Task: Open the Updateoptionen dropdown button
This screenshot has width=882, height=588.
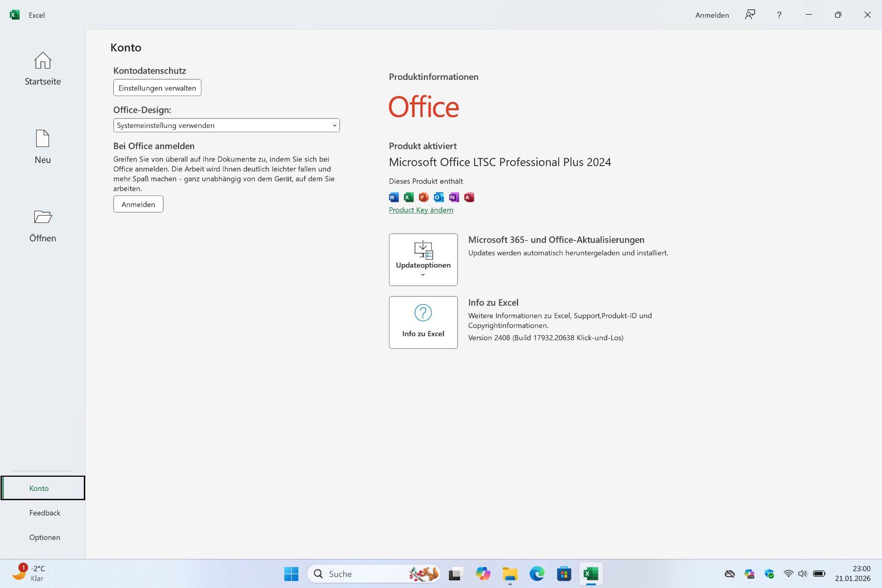Action: pos(423,260)
